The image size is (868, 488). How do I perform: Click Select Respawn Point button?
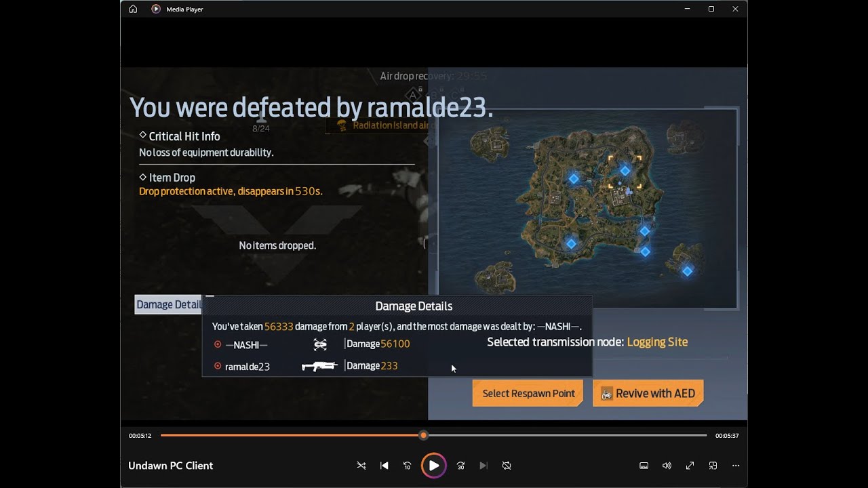click(x=528, y=393)
